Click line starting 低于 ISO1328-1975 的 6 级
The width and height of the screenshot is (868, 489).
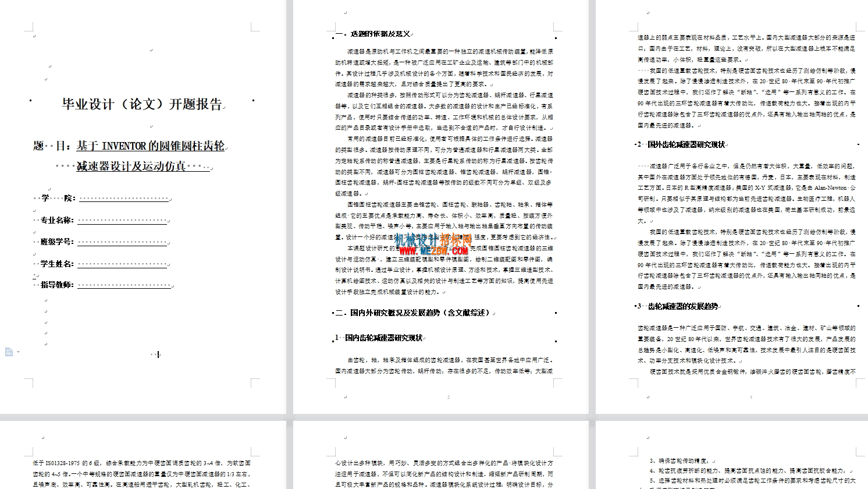pos(141,463)
